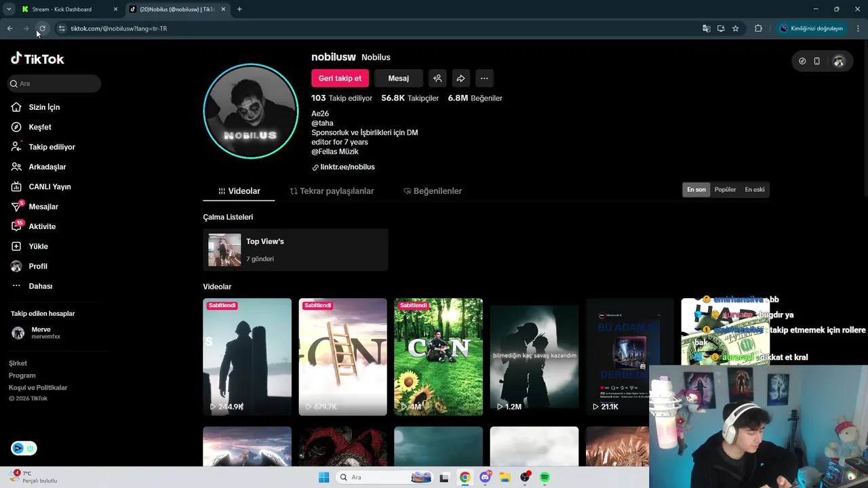Sort videos by Popüler
868x488 pixels.
tap(725, 190)
